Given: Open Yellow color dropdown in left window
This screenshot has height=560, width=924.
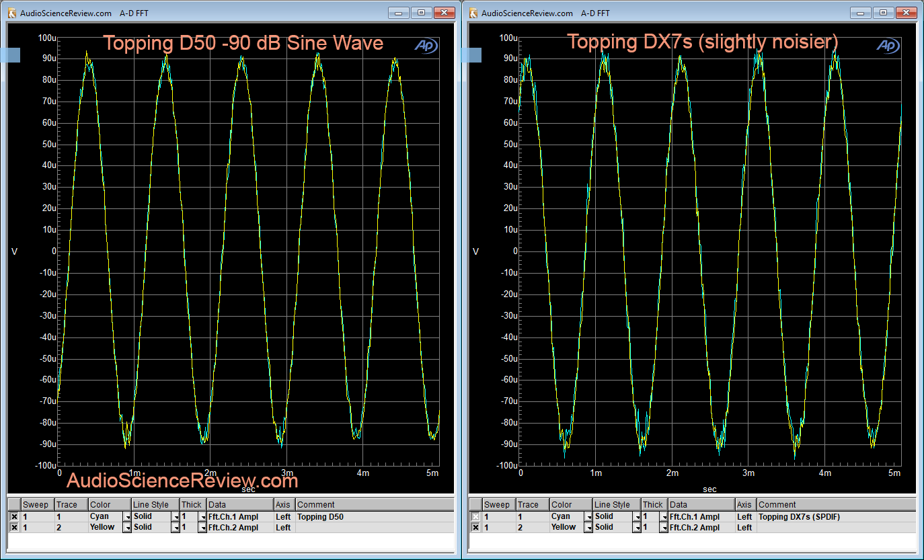Looking at the screenshot, I should point(126,528).
